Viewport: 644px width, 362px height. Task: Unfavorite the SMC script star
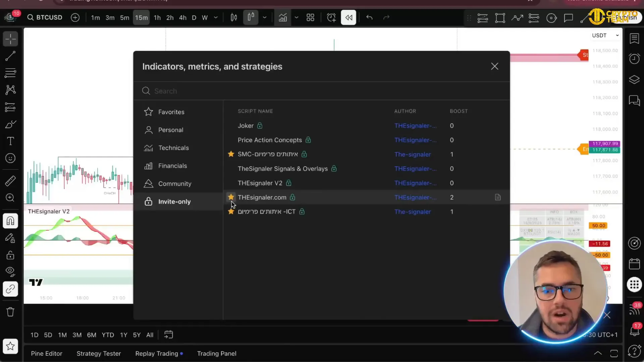click(x=231, y=154)
